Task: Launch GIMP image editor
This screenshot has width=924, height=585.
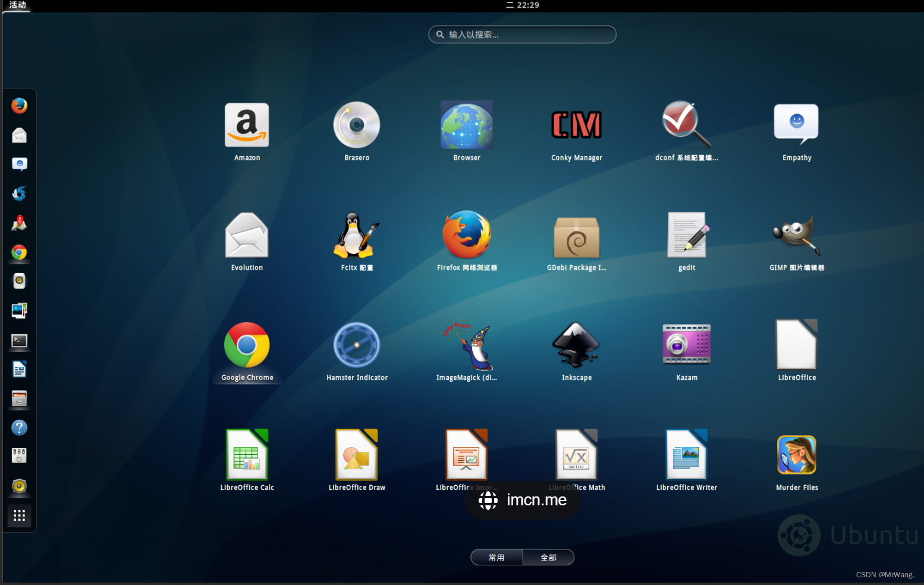Action: [797, 235]
